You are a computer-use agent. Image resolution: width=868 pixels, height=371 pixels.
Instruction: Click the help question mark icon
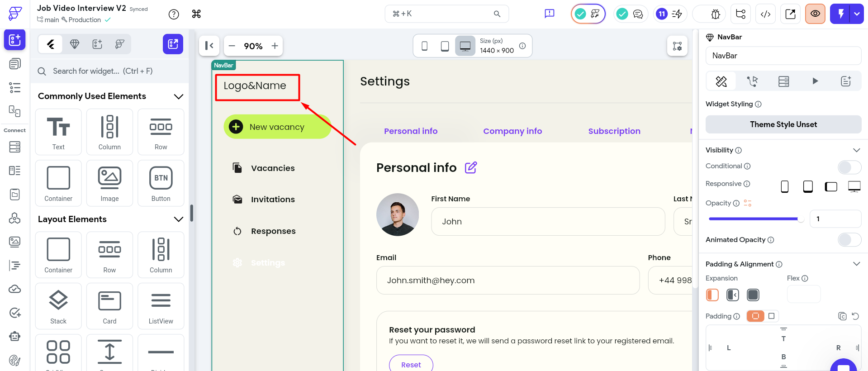click(x=174, y=14)
